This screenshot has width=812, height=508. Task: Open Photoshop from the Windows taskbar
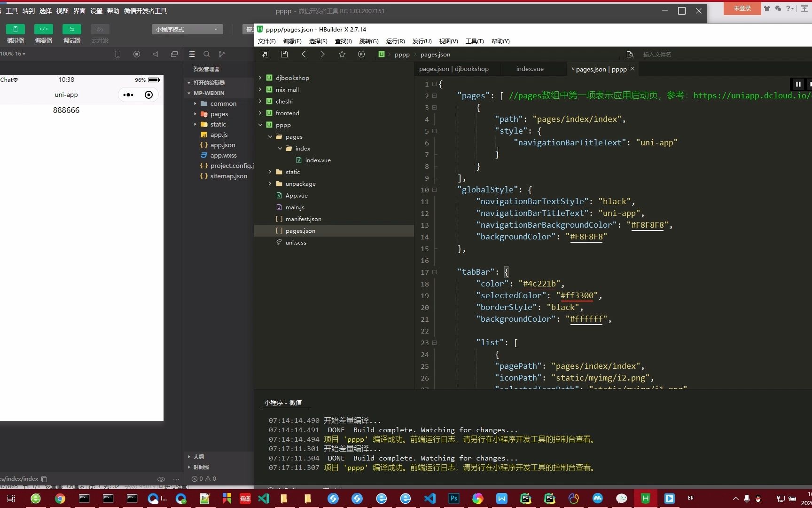click(454, 499)
